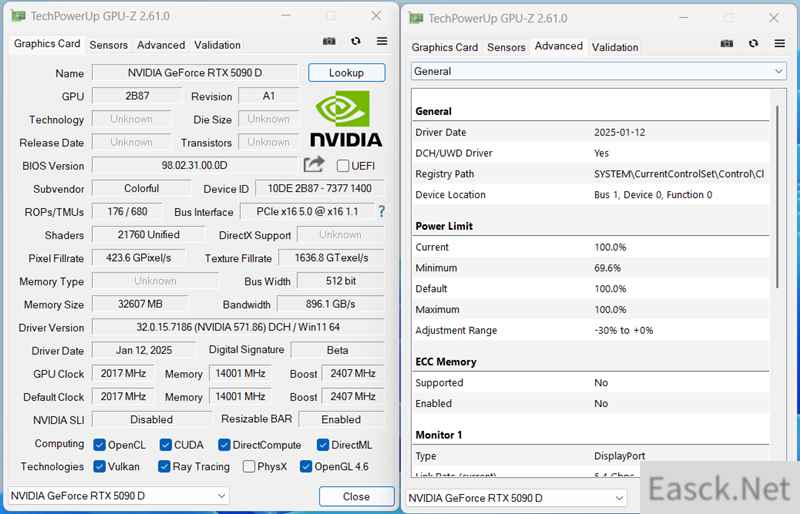Click the Power Limit Minimum value 69.6%
The image size is (800, 514).
click(607, 268)
